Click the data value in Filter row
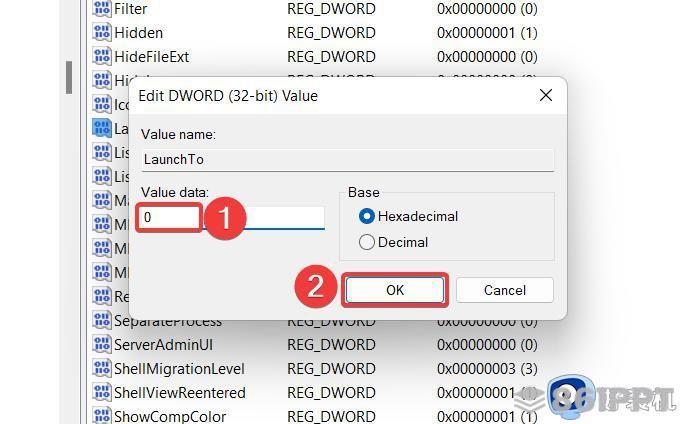Screen dimensions: 684x424 coord(487,9)
